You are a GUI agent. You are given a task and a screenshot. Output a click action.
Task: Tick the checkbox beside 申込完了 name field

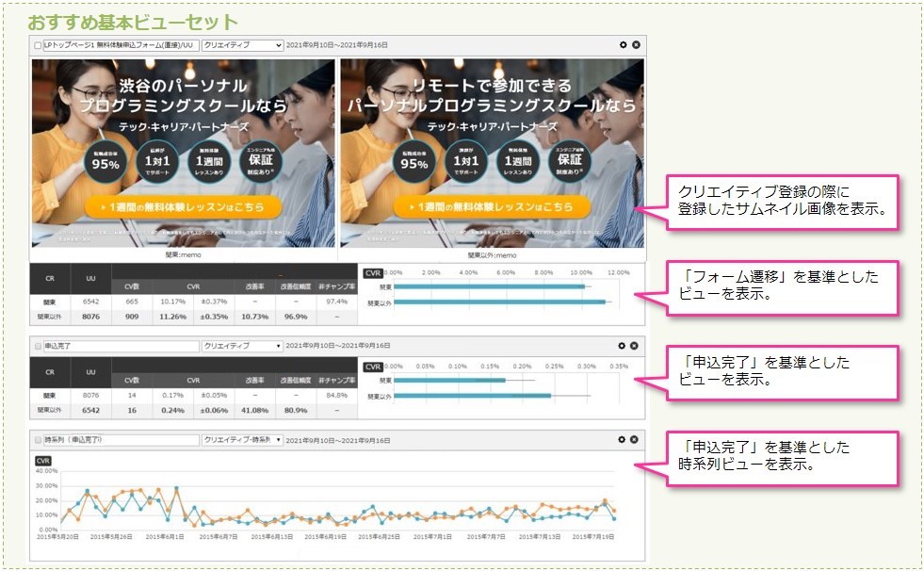(x=38, y=347)
